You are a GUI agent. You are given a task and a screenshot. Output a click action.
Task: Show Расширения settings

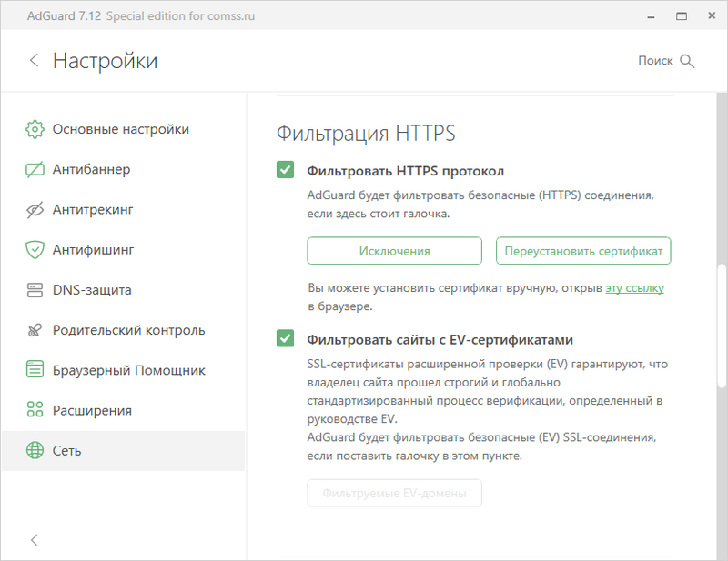click(123, 411)
